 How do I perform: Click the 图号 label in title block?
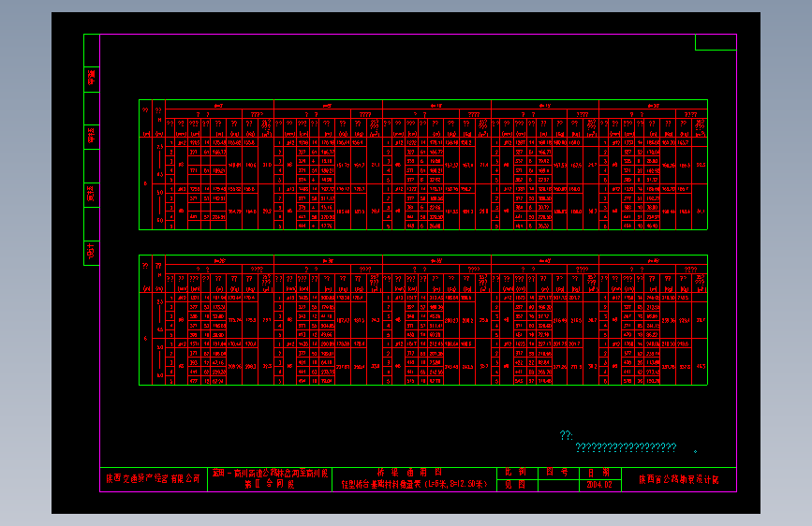pyautogui.click(x=557, y=472)
